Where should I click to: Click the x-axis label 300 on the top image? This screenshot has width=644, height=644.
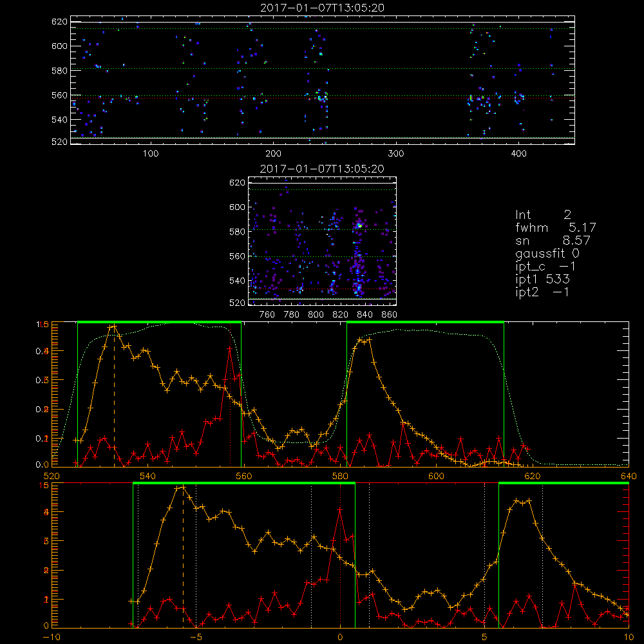point(396,154)
